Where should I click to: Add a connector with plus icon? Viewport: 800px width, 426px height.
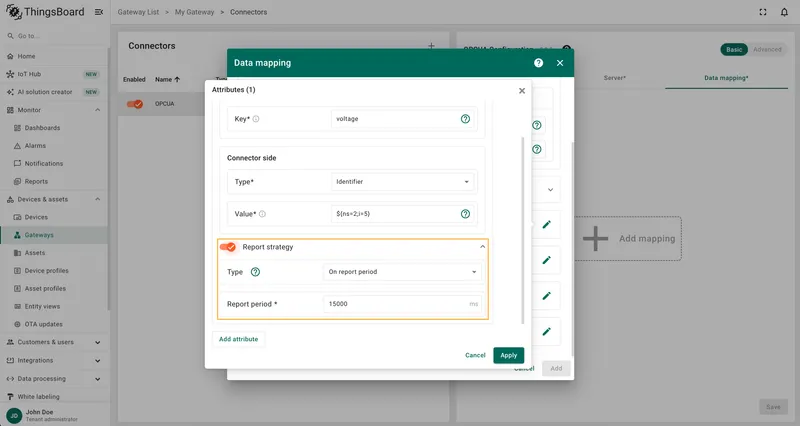click(431, 46)
